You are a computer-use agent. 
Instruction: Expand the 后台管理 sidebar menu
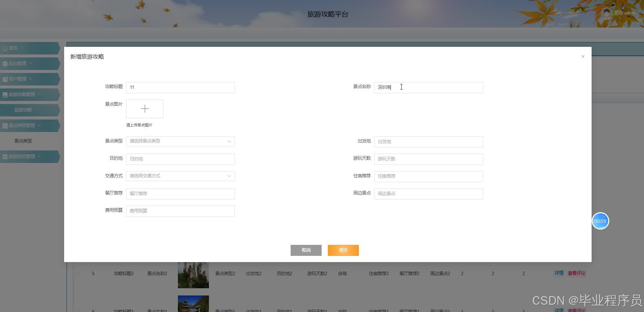click(x=30, y=64)
